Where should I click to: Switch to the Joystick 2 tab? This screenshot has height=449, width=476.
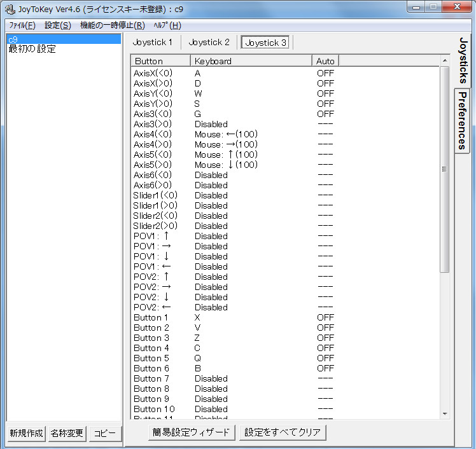[209, 42]
